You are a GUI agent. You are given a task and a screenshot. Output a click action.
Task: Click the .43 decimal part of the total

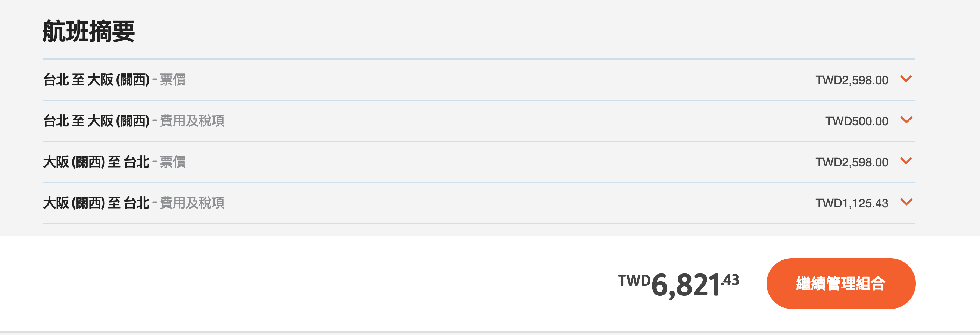point(730,280)
